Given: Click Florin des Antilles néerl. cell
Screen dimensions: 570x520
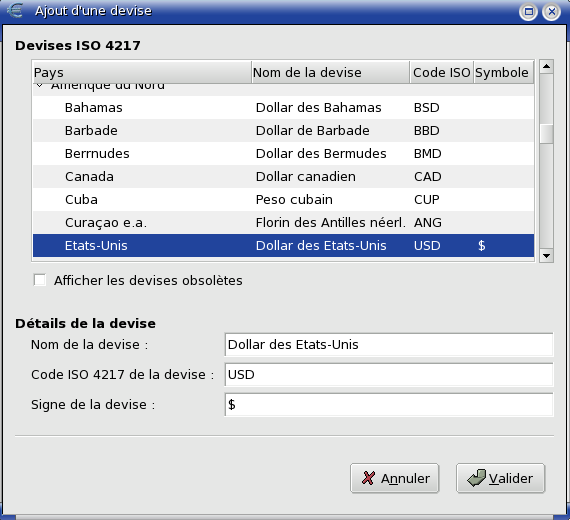Looking at the screenshot, I should [x=330, y=222].
